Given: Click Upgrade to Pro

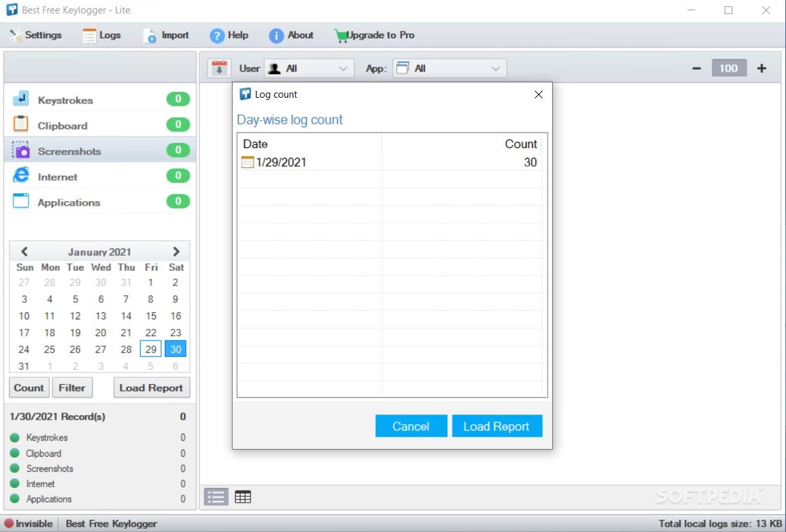Looking at the screenshot, I should point(374,35).
